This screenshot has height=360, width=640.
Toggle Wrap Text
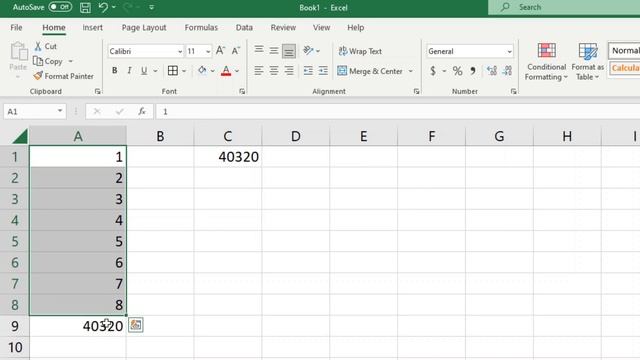(x=360, y=51)
